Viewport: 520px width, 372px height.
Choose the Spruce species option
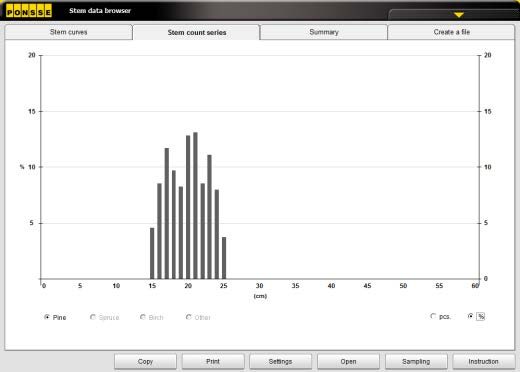coord(93,317)
